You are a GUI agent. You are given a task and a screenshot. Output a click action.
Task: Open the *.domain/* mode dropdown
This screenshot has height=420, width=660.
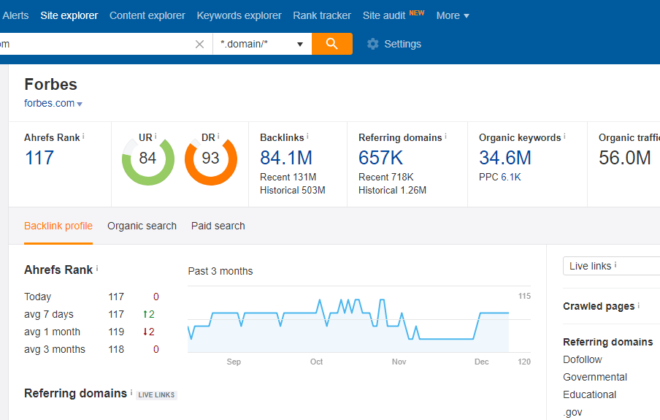coord(262,44)
